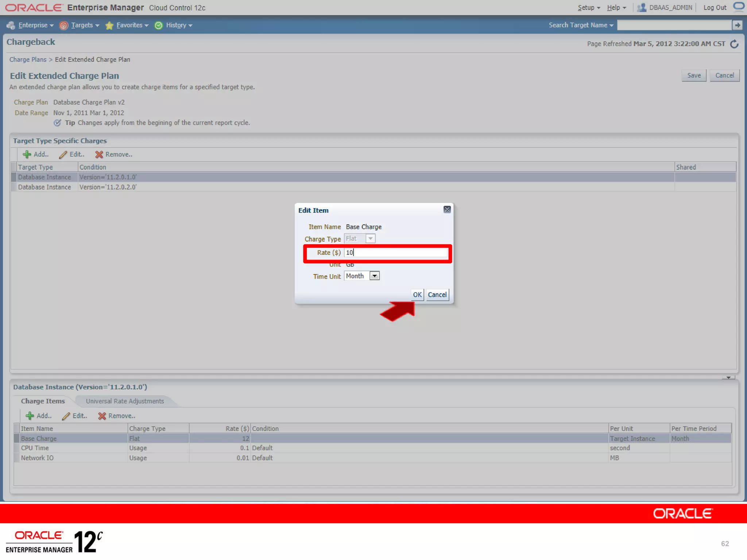The image size is (747, 560).
Task: Switch to Universal Rate Adjustments tab
Action: click(125, 401)
